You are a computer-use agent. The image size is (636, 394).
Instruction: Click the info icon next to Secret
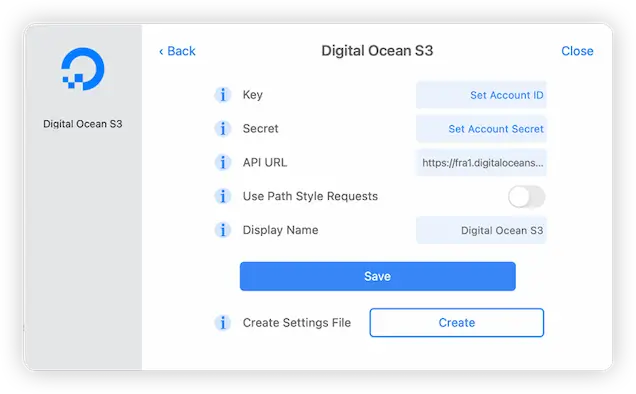[223, 129]
